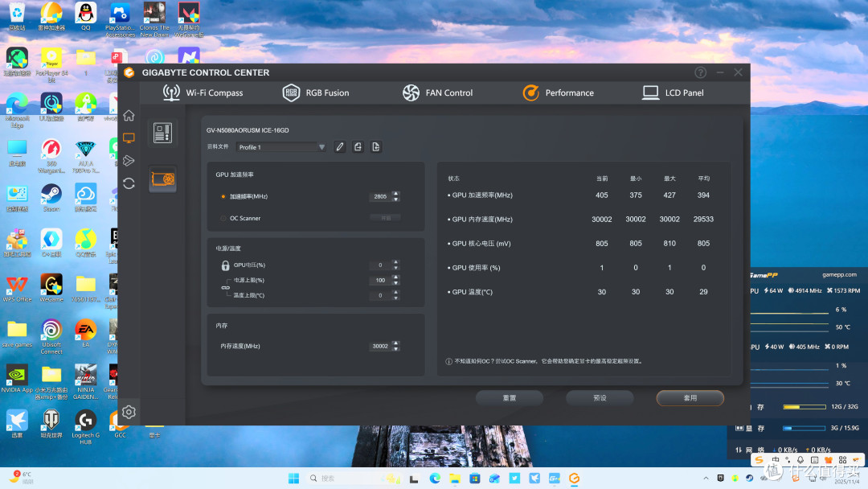Increase boost clock with up arrow
868x489 pixels.
pos(395,194)
